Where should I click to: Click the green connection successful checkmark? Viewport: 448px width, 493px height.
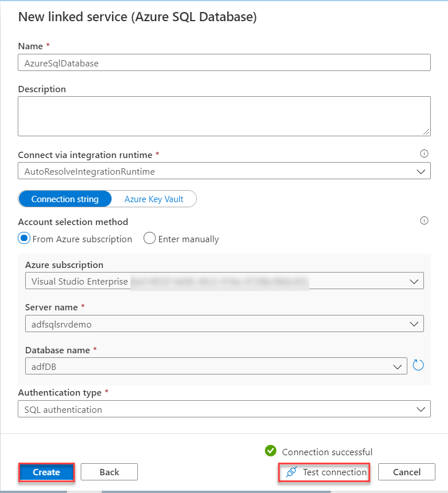tap(271, 451)
